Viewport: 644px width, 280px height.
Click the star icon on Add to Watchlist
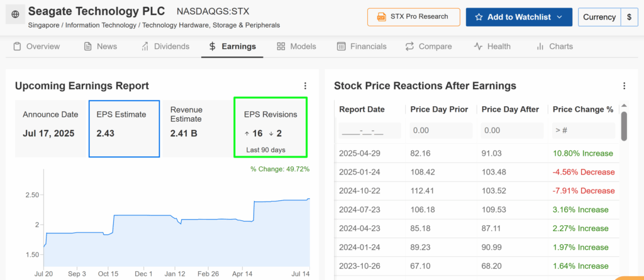click(479, 17)
